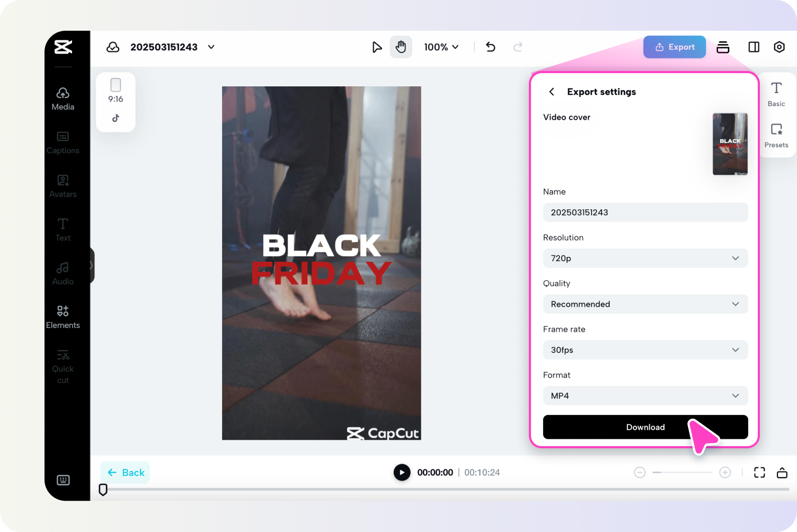Redo the last action
Viewport: 797px width, 532px height.
pyautogui.click(x=518, y=47)
